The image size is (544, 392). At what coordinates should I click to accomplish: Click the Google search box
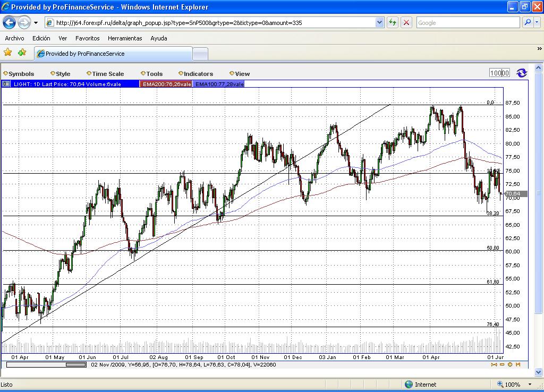click(467, 23)
